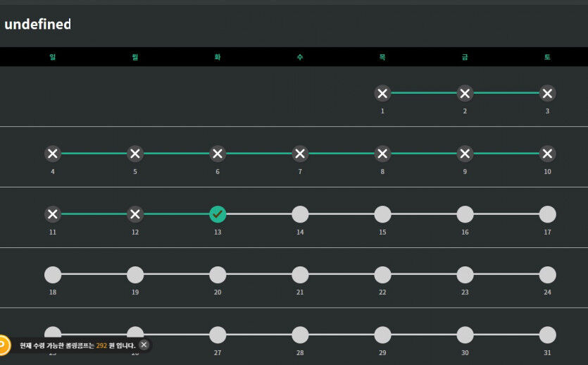Click the X mark for day 3
The width and height of the screenshot is (588, 365).
pyautogui.click(x=547, y=93)
